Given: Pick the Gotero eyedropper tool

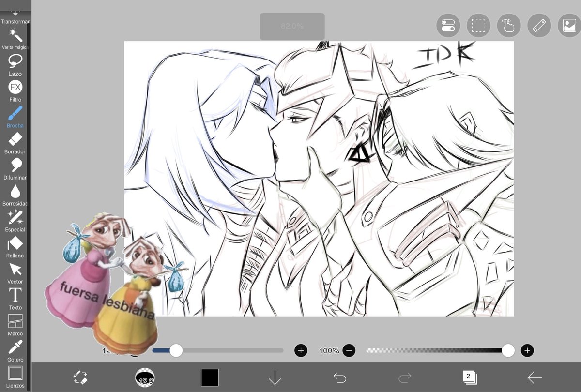Looking at the screenshot, I should coord(15,351).
